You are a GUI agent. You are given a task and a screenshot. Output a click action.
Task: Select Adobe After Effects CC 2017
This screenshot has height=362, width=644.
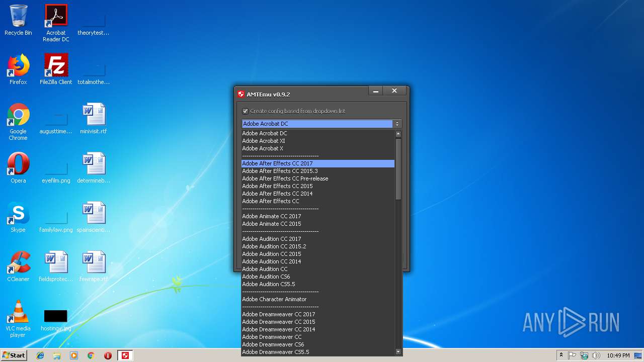tap(318, 163)
